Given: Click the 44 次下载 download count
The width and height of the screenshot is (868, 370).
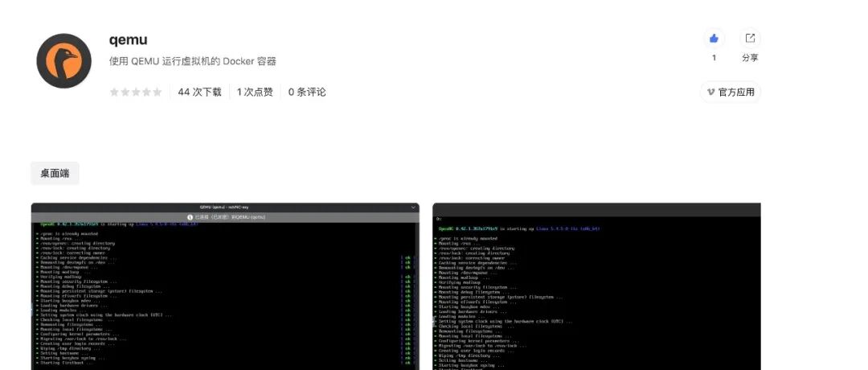Looking at the screenshot, I should pyautogui.click(x=199, y=92).
